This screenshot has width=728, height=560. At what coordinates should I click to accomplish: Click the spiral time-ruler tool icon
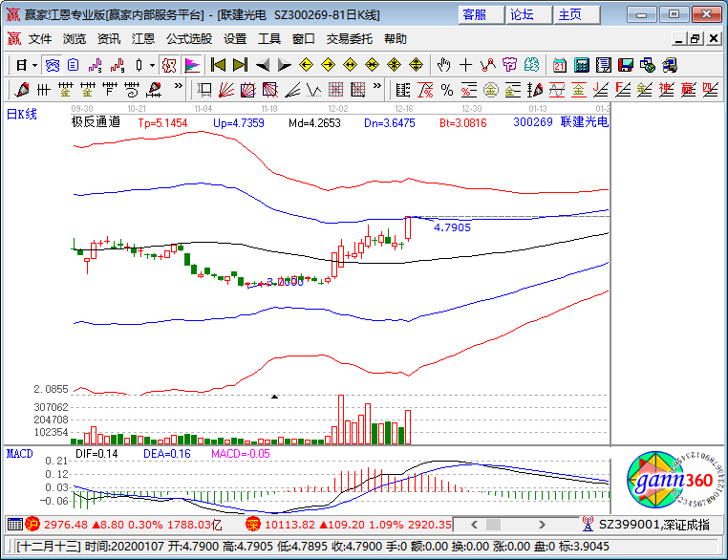[132, 89]
